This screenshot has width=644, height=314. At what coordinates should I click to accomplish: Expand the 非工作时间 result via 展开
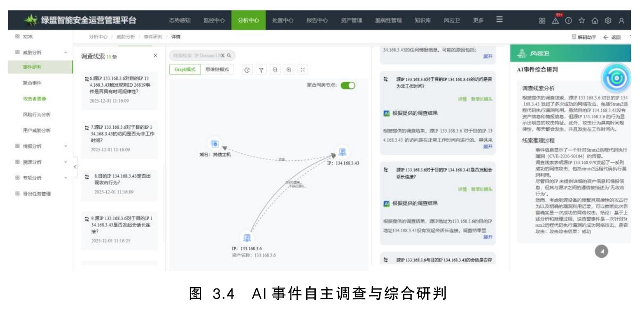click(x=488, y=147)
